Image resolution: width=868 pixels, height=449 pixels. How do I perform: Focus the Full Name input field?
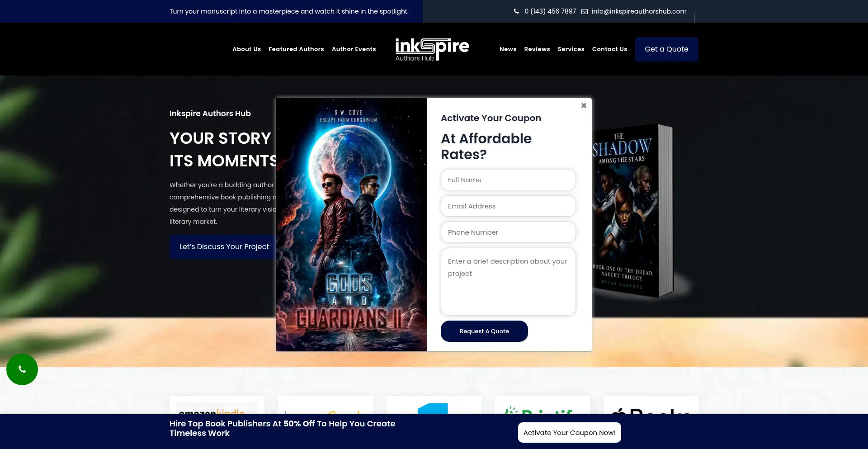508,180
